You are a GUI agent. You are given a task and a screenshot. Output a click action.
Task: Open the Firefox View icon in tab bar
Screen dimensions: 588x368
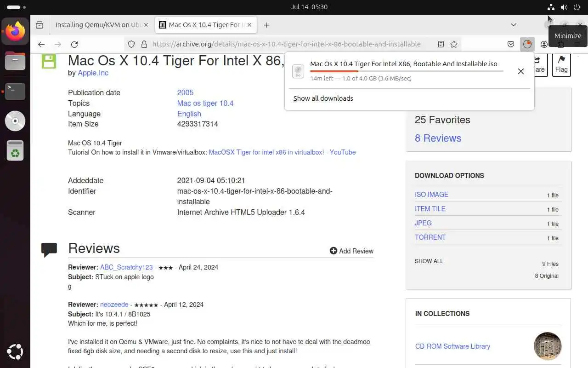(x=40, y=25)
